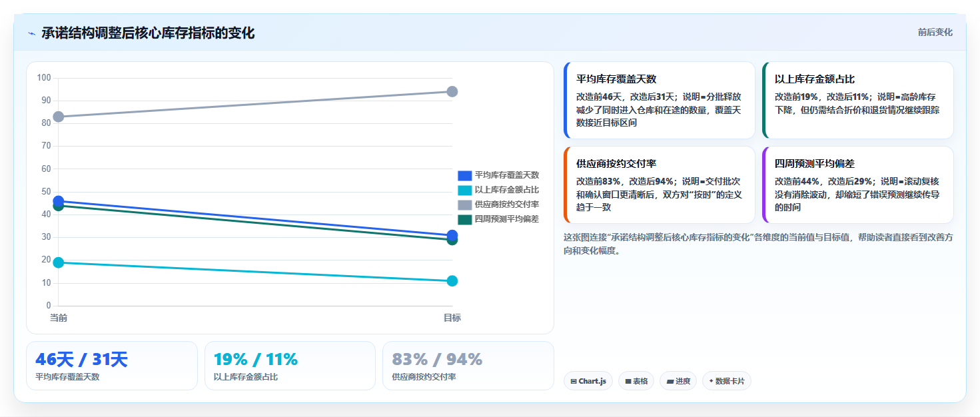Open the 供应商按约交付率 info card heading
This screenshot has width=980, height=417.
point(616,164)
